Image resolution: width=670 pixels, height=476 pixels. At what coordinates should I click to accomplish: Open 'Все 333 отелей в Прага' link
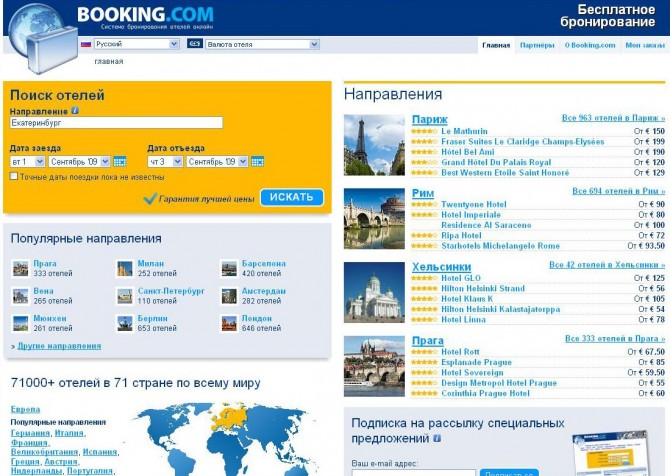click(x=615, y=339)
